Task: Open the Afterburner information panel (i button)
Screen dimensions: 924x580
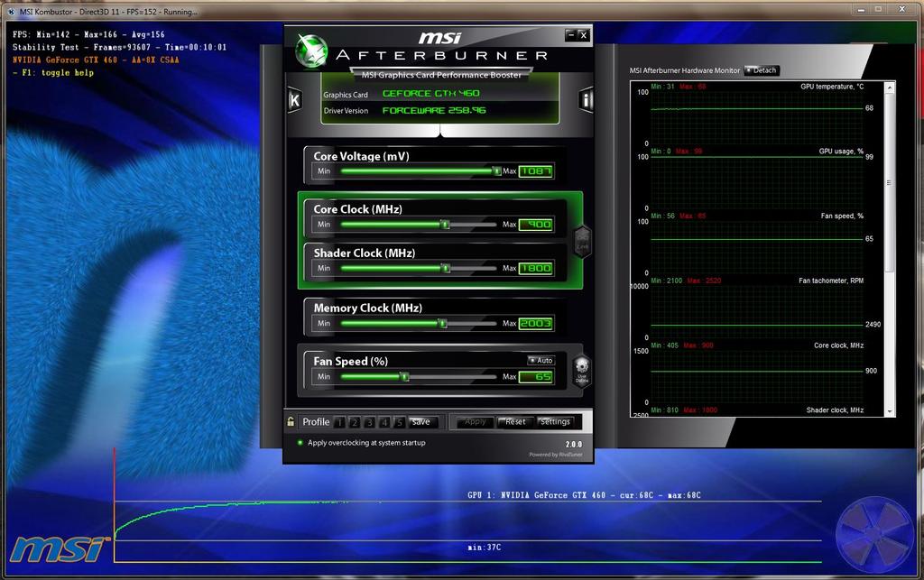Action: coord(586,100)
